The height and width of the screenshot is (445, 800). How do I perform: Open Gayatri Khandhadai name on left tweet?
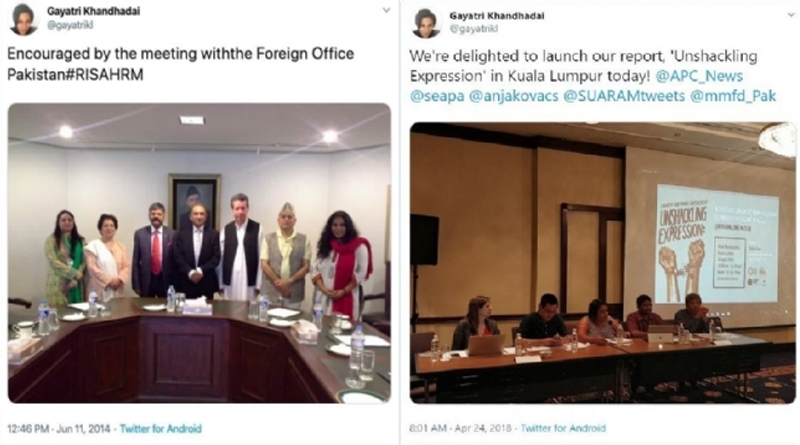point(93,11)
